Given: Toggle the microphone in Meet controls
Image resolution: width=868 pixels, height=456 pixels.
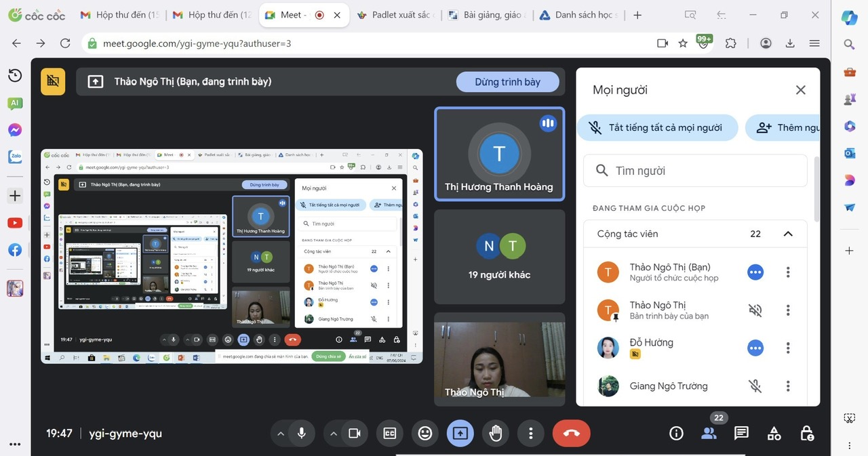Looking at the screenshot, I should point(301,433).
